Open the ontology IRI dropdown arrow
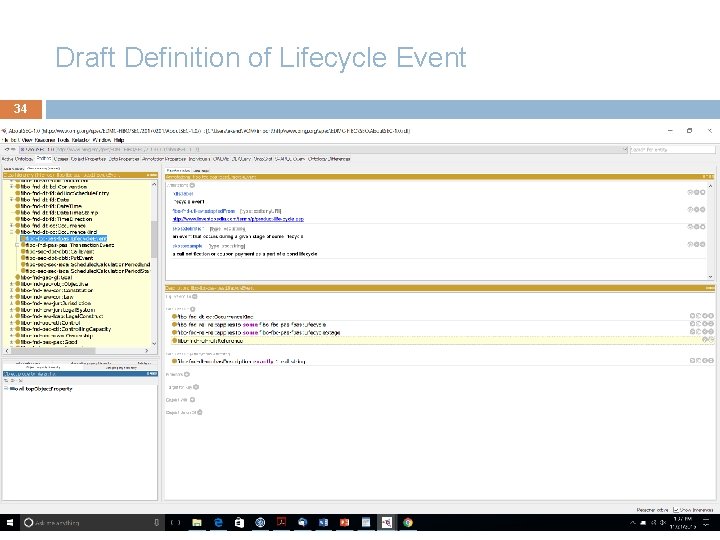The width and height of the screenshot is (720, 540). click(x=624, y=149)
